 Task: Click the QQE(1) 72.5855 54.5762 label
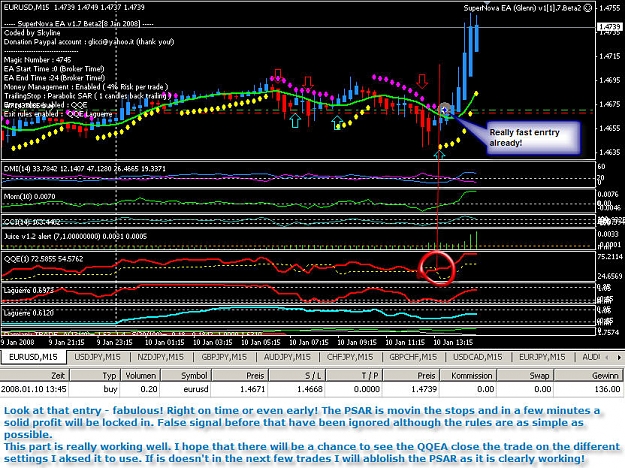tap(43, 259)
